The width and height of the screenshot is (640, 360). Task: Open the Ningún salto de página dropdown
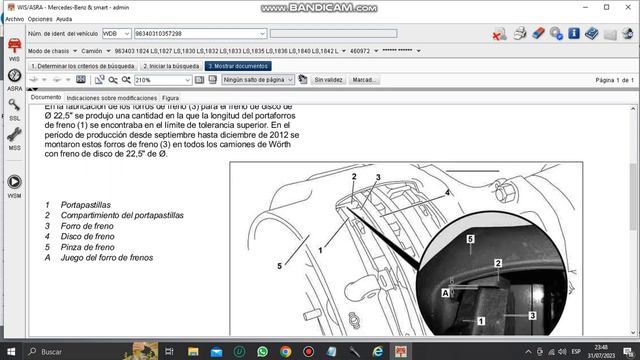point(258,80)
